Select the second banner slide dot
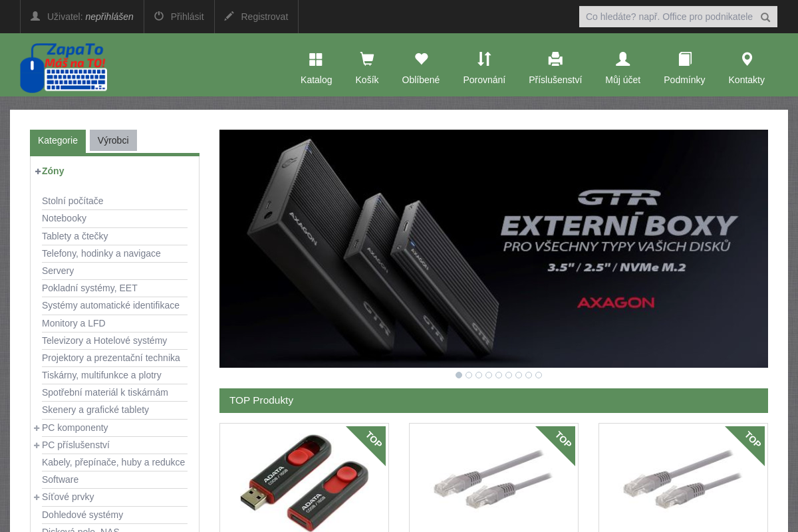The height and width of the screenshot is (532, 798). pos(469,375)
